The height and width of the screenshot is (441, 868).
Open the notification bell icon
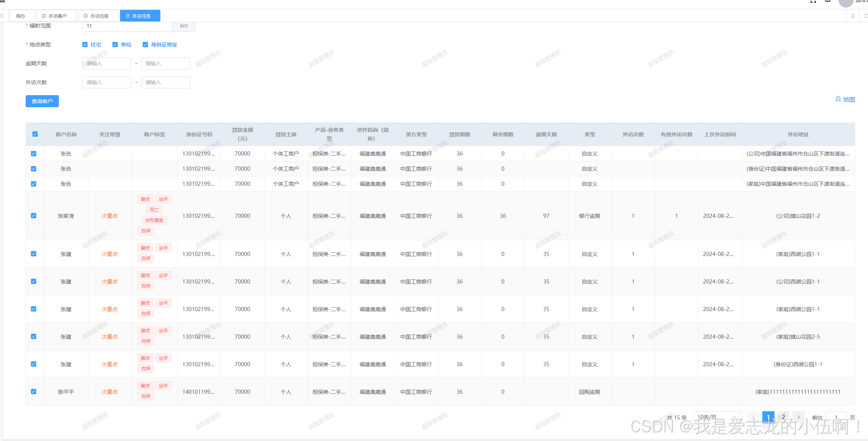click(828, 2)
